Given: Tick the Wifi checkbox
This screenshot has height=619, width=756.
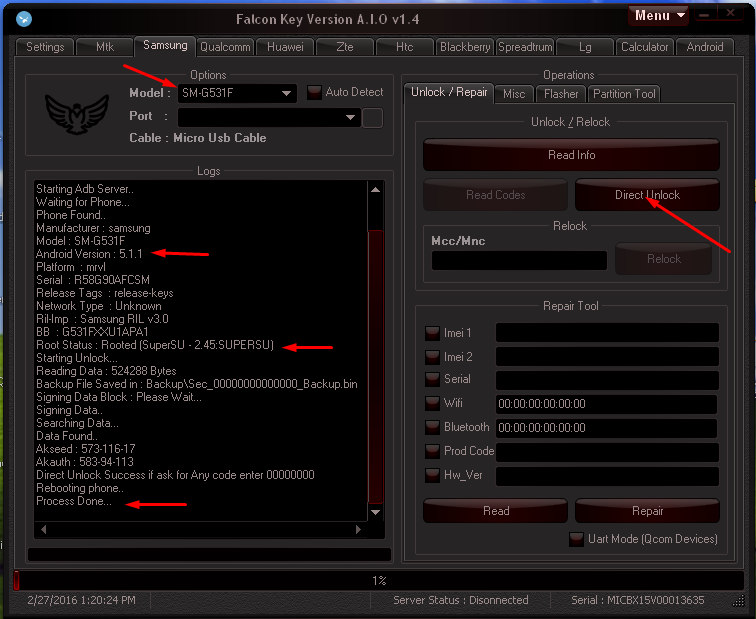Looking at the screenshot, I should pyautogui.click(x=432, y=403).
